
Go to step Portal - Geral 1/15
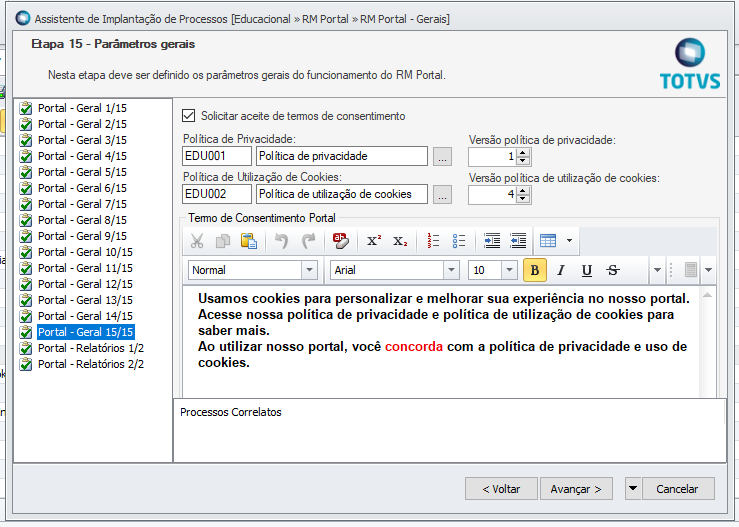(82, 108)
